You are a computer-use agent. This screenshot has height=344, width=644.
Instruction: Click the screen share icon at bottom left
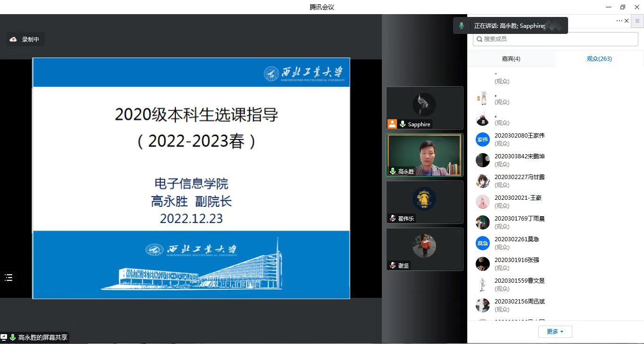(4, 337)
